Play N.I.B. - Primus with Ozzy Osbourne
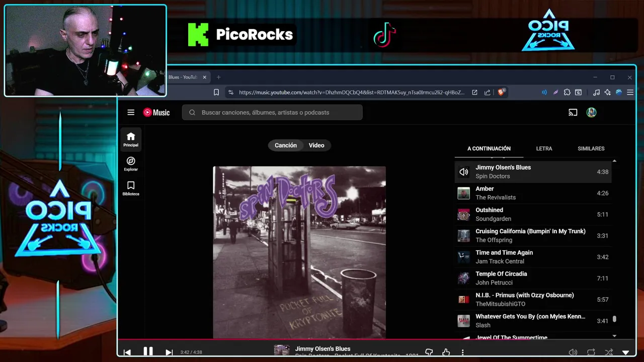 [533, 300]
